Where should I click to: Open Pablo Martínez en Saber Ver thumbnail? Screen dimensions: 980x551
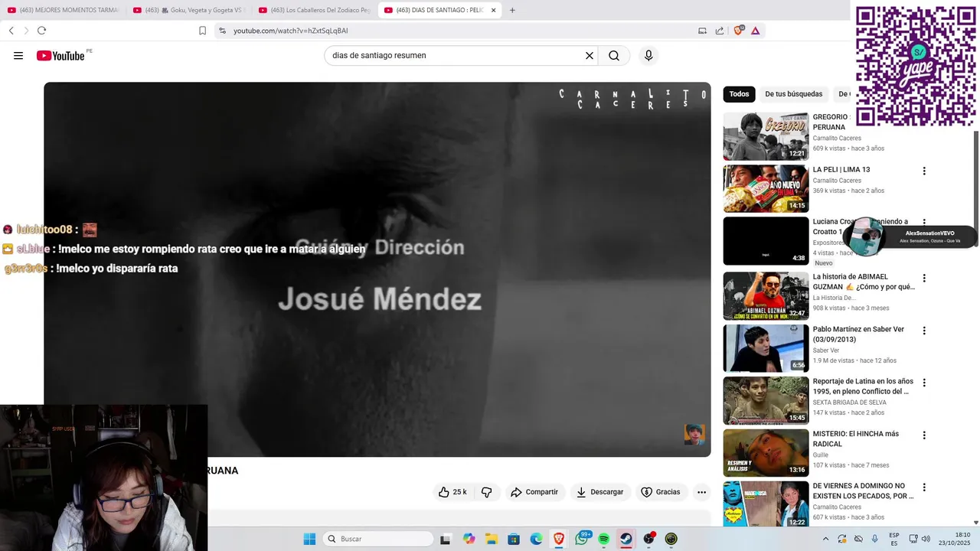click(766, 348)
